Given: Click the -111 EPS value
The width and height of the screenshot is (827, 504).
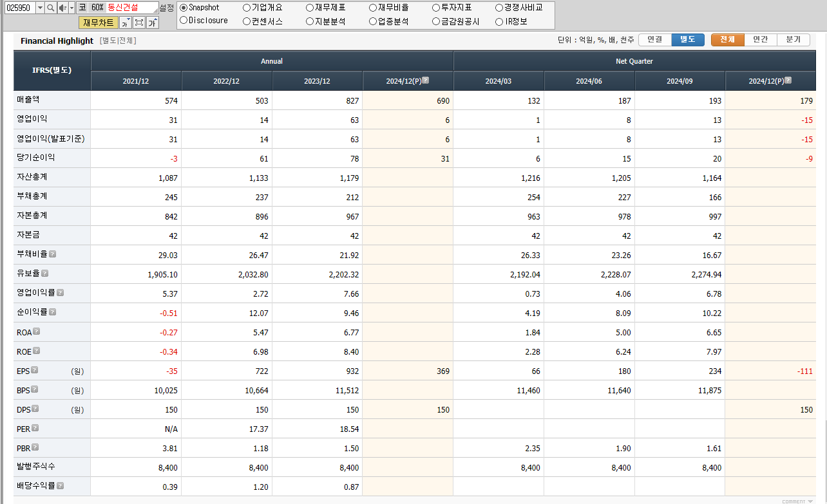Looking at the screenshot, I should (804, 371).
